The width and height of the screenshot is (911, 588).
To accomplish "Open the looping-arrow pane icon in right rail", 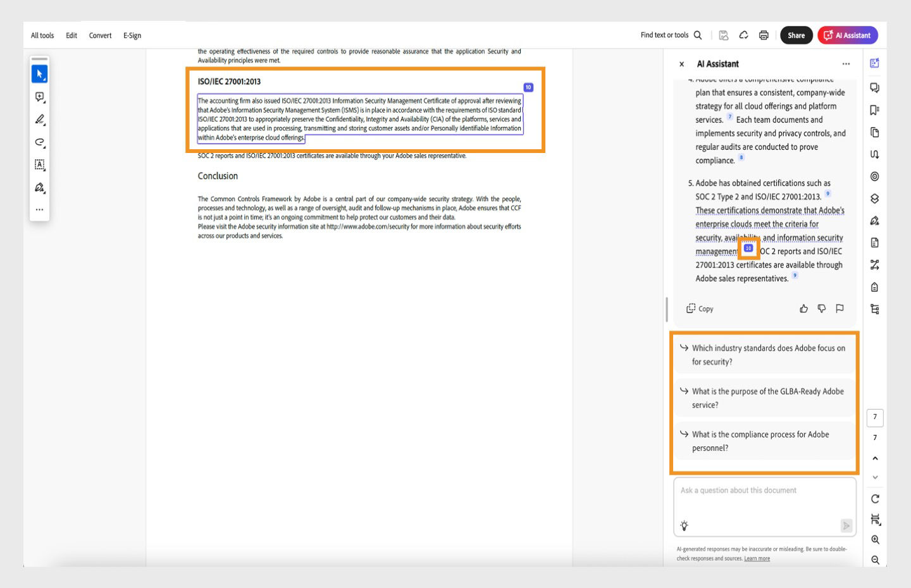I will [x=874, y=154].
